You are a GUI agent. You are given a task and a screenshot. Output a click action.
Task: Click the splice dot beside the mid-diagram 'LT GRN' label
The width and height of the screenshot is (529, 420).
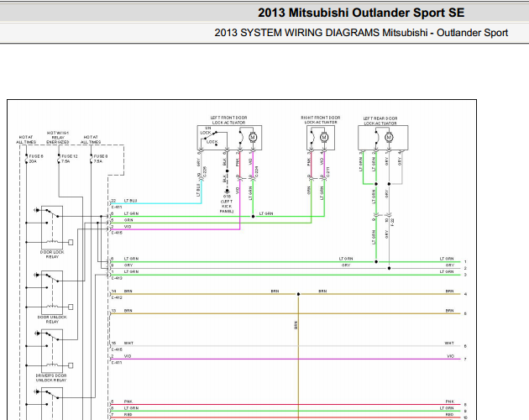point(253,217)
